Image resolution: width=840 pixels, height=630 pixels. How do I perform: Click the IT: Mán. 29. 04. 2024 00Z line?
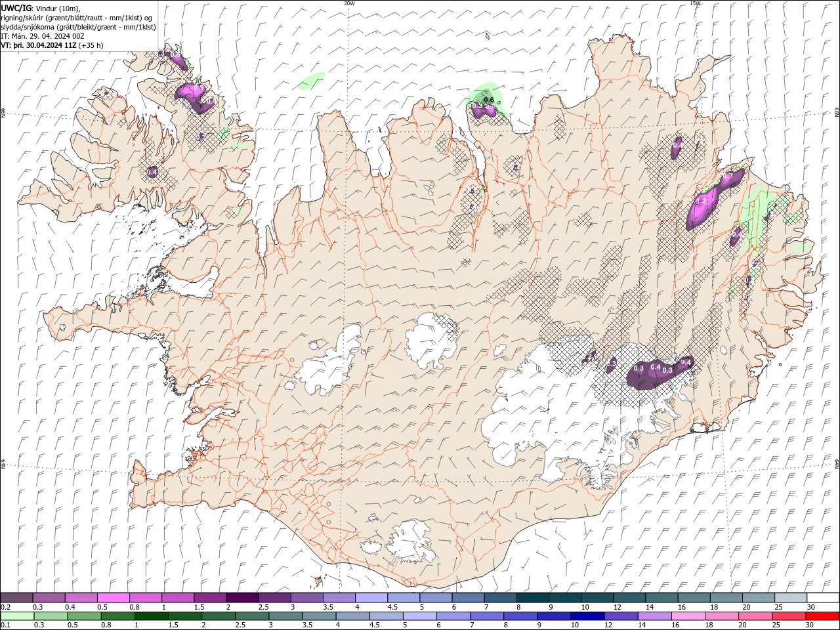[43, 36]
